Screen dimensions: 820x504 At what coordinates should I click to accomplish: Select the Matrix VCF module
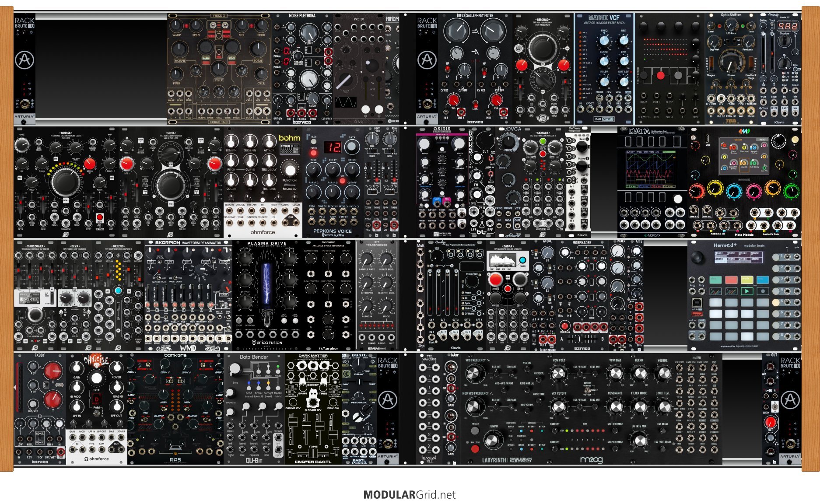[x=604, y=69]
